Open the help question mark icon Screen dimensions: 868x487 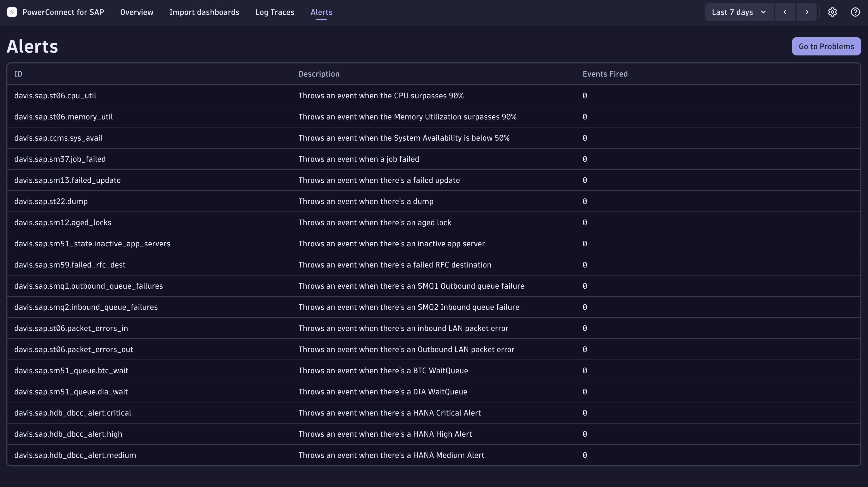tap(855, 12)
